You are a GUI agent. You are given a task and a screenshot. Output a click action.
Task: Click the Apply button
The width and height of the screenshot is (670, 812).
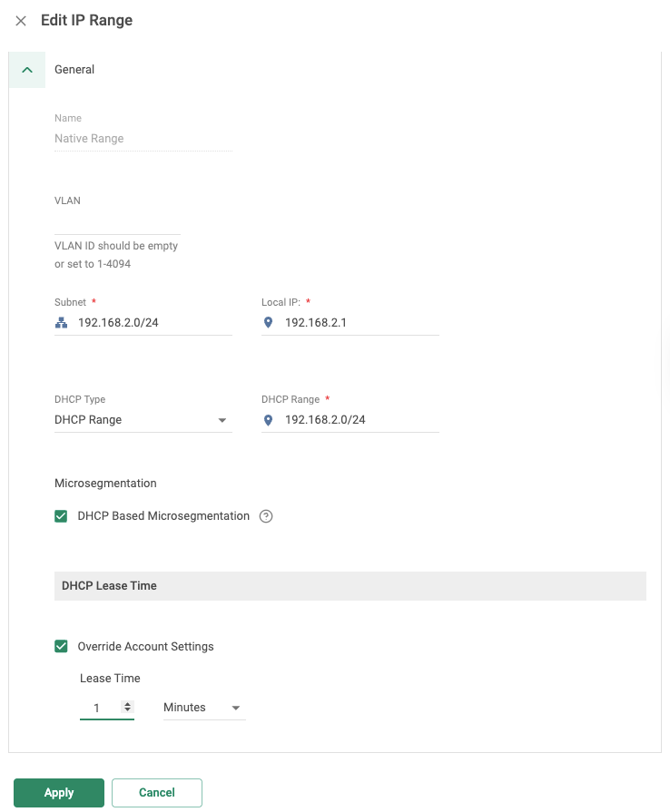[58, 792]
